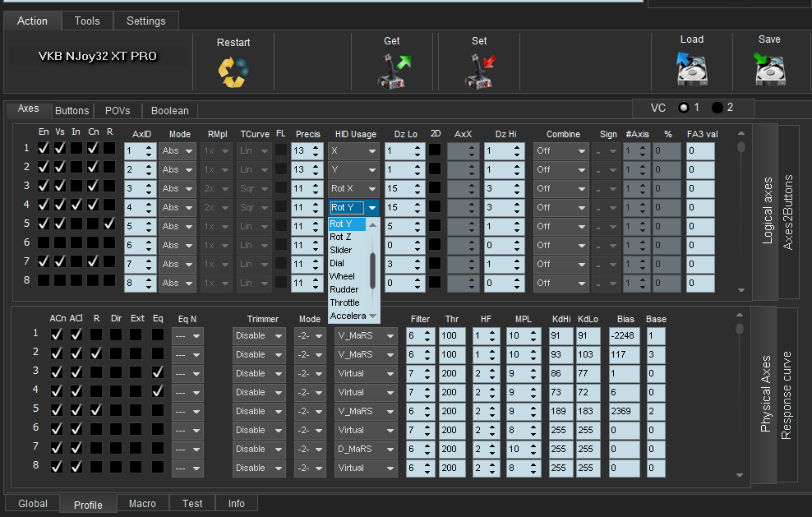Image resolution: width=812 pixels, height=517 pixels.
Task: Open HID Usage dropdown showing Rot X
Action: [353, 188]
